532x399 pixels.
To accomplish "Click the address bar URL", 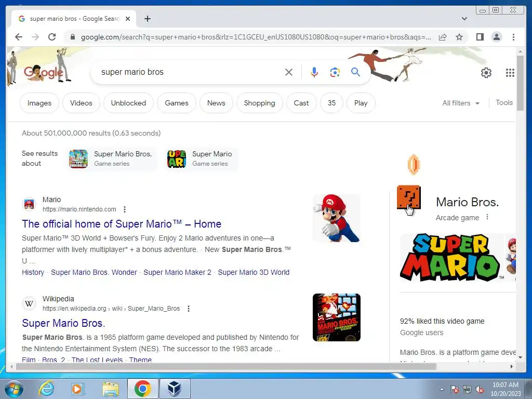I will [256, 37].
